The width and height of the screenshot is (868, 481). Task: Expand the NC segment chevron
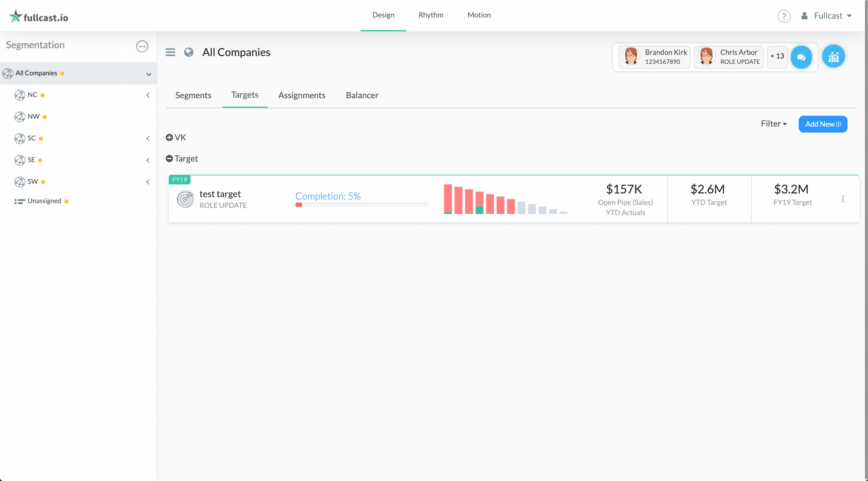click(x=148, y=95)
